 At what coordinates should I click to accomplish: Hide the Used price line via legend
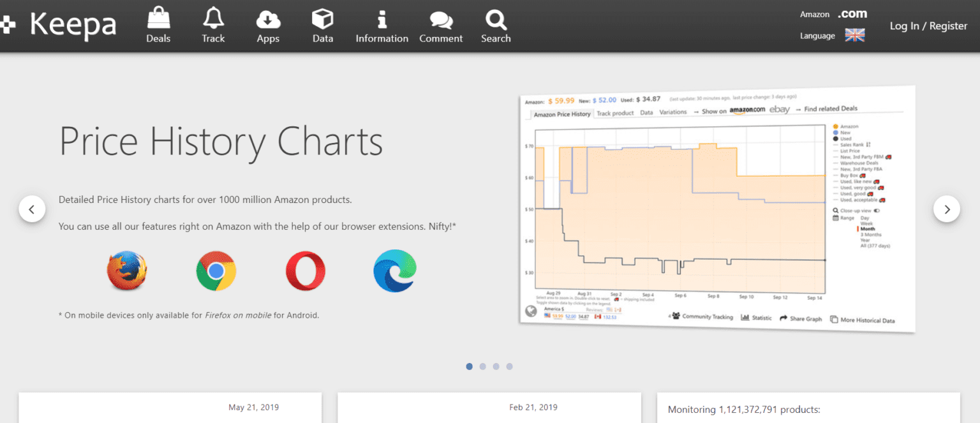pos(847,138)
